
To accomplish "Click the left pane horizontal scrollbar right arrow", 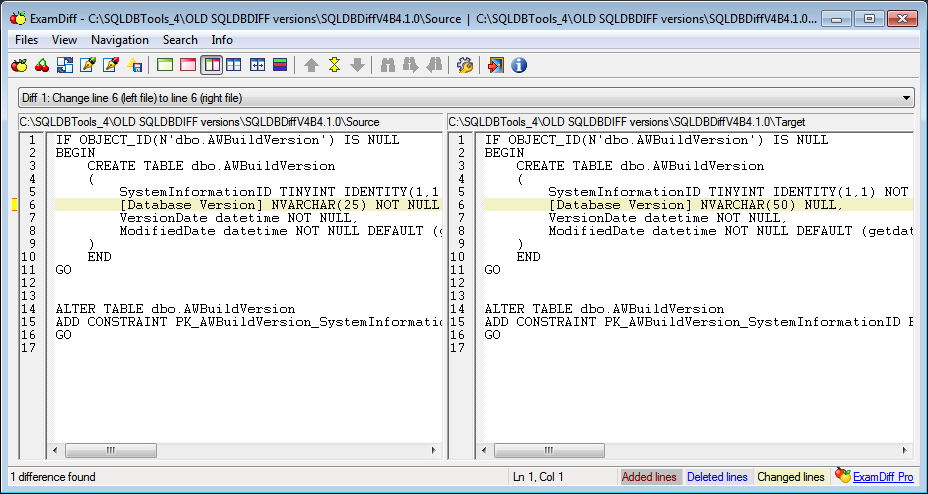I will coord(433,451).
